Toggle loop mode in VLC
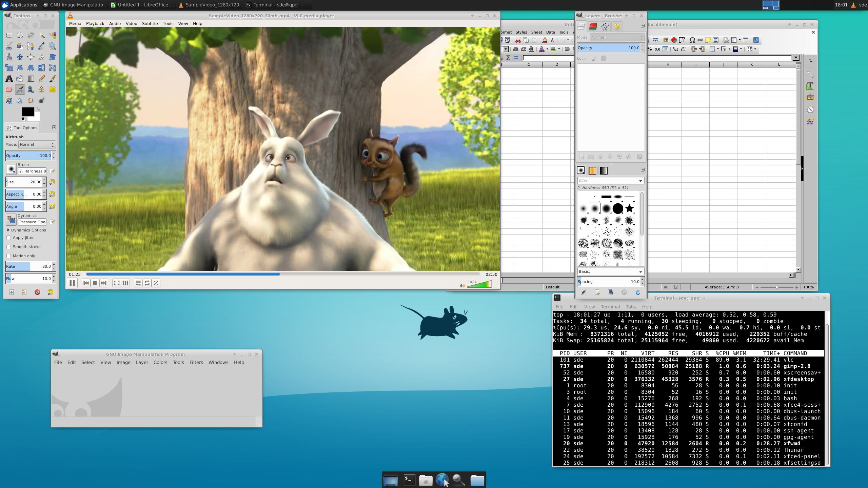 [147, 283]
